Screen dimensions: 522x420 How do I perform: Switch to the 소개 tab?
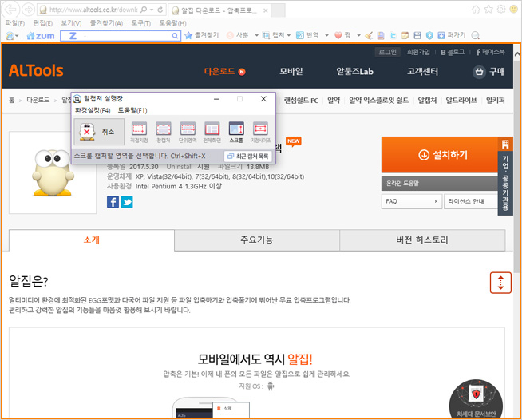[92, 240]
